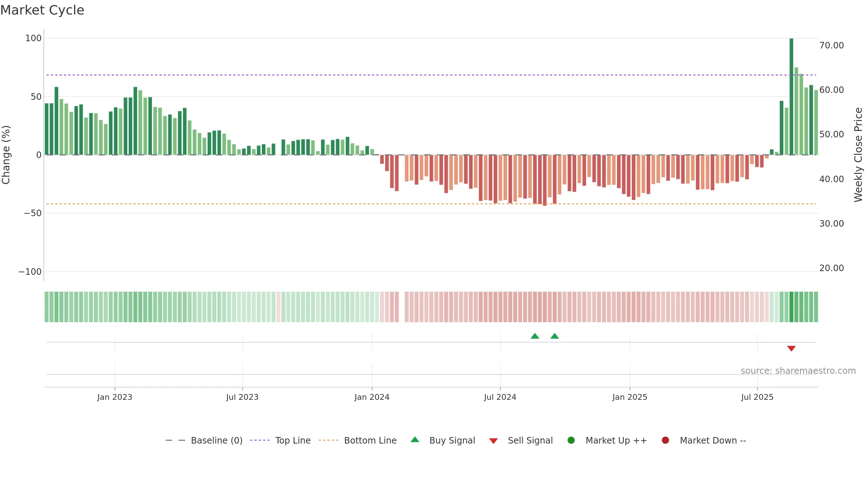Toggle the Market Up ++ legend entry
Image resolution: width=868 pixels, height=488 pixels.
click(x=607, y=440)
